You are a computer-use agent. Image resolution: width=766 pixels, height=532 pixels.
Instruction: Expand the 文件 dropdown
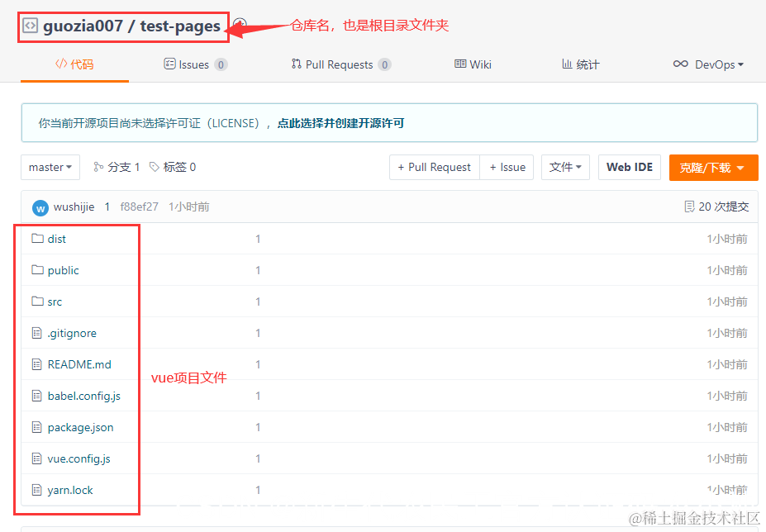(565, 167)
